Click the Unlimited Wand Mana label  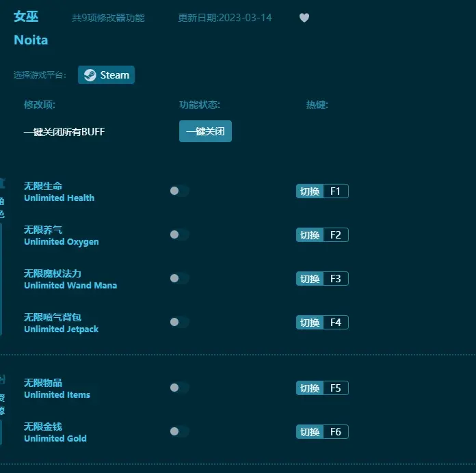(x=70, y=285)
